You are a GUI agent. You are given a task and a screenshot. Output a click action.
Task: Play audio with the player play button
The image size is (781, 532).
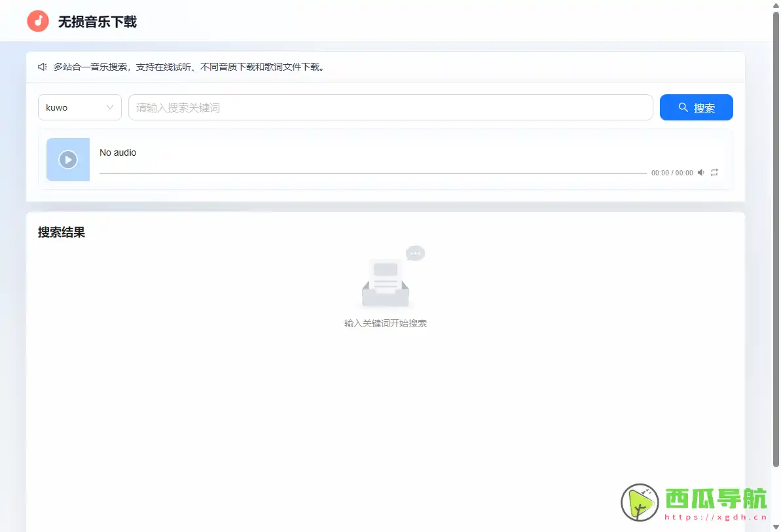click(68, 160)
